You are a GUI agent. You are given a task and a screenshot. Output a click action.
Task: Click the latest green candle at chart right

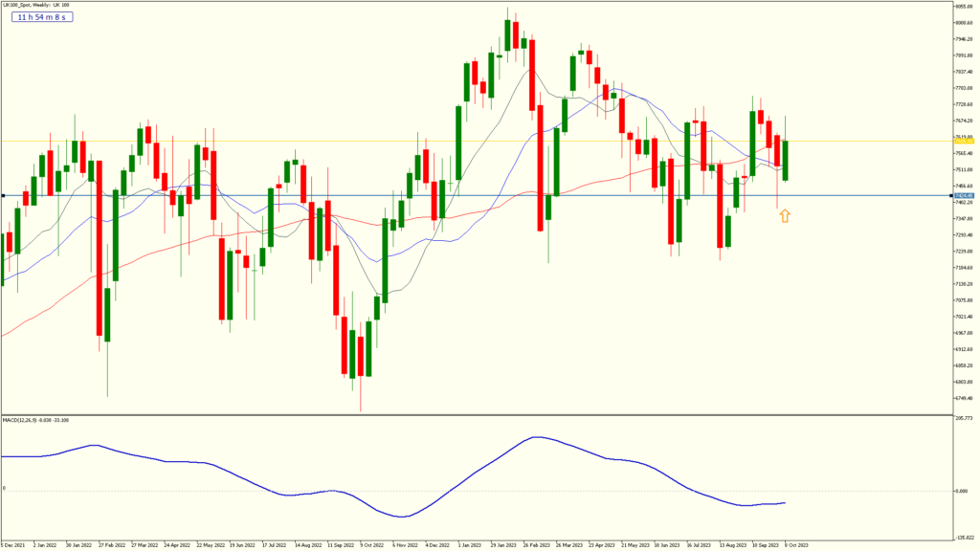pyautogui.click(x=786, y=160)
